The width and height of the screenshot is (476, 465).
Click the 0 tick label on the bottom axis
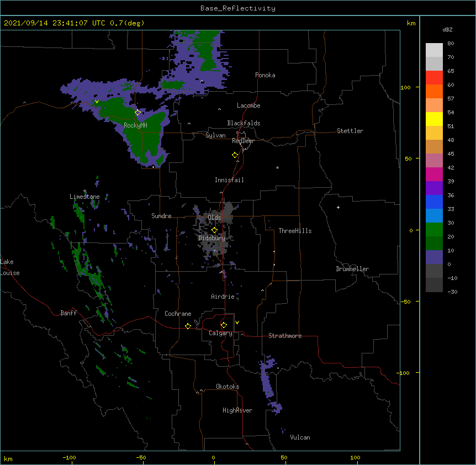(213, 457)
